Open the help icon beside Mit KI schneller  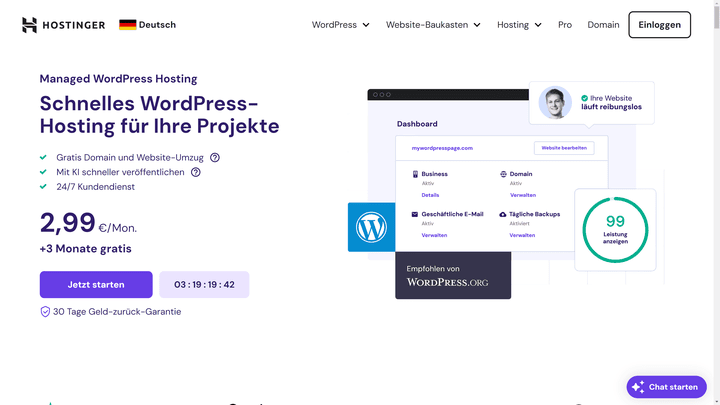(196, 172)
